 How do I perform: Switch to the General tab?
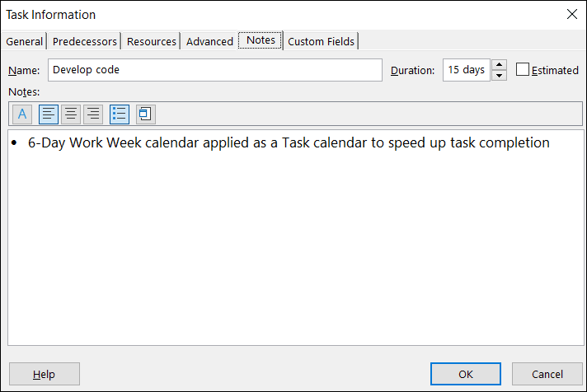pyautogui.click(x=25, y=41)
